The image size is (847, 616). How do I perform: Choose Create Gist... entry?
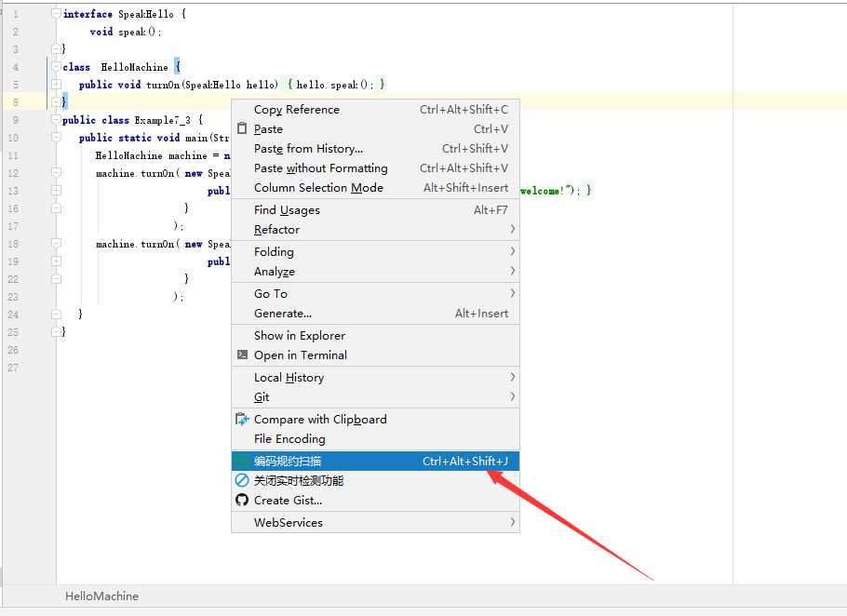375,500
